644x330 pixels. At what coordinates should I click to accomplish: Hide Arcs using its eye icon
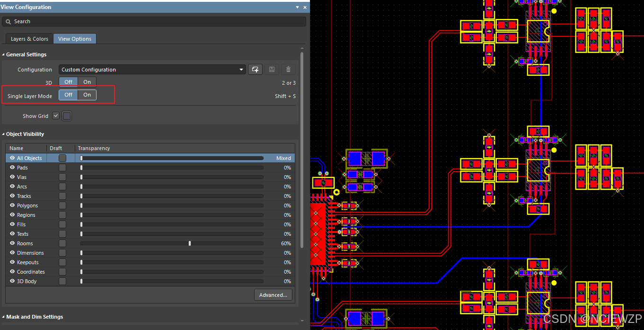pos(12,187)
